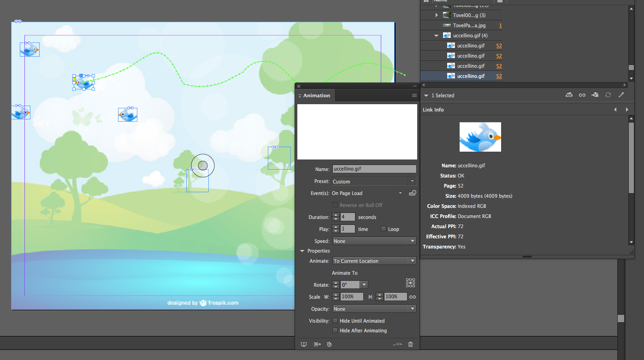Toggle the constrain scale link icon

[413, 297]
